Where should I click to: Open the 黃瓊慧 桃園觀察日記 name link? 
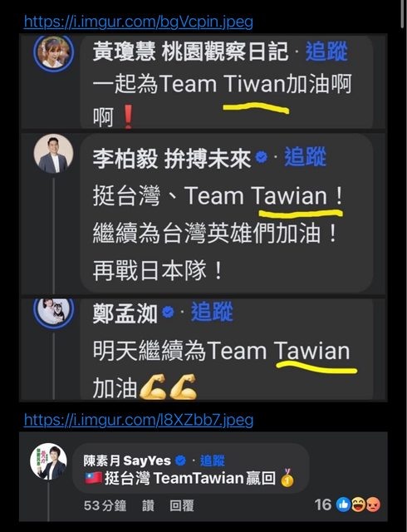[x=190, y=52]
